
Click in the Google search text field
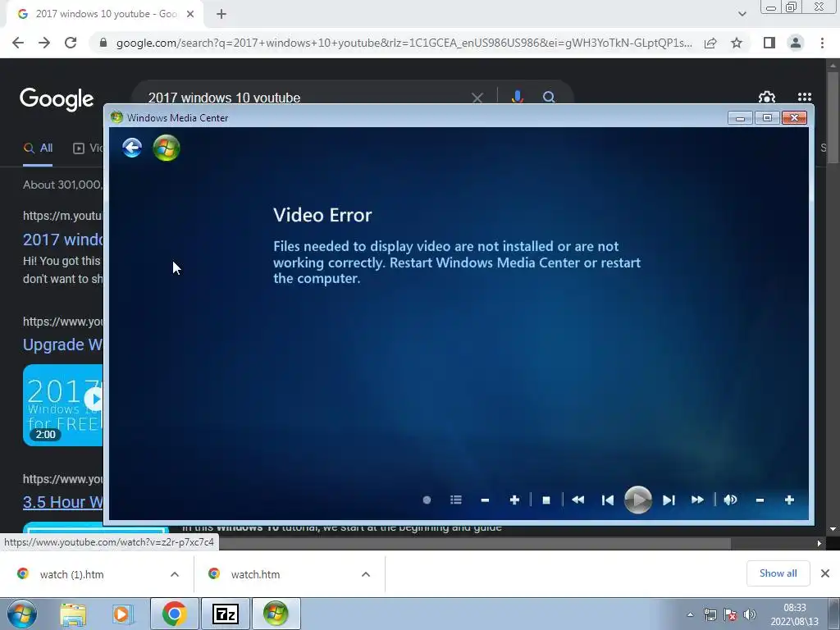(305, 98)
